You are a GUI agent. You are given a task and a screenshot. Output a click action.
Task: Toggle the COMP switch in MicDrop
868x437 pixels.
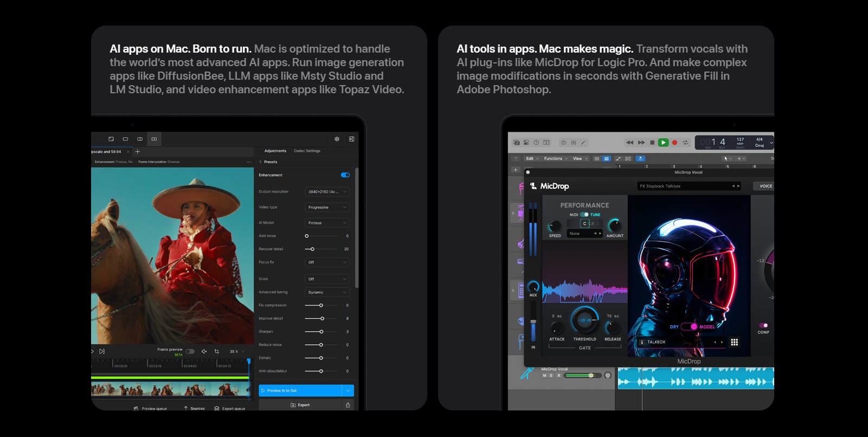pos(763,326)
